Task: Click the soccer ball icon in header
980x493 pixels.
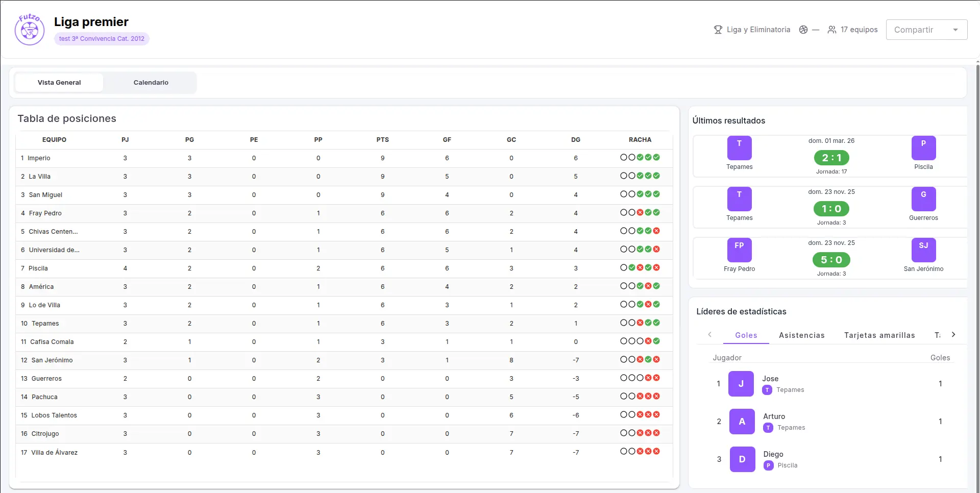Action: pos(803,30)
